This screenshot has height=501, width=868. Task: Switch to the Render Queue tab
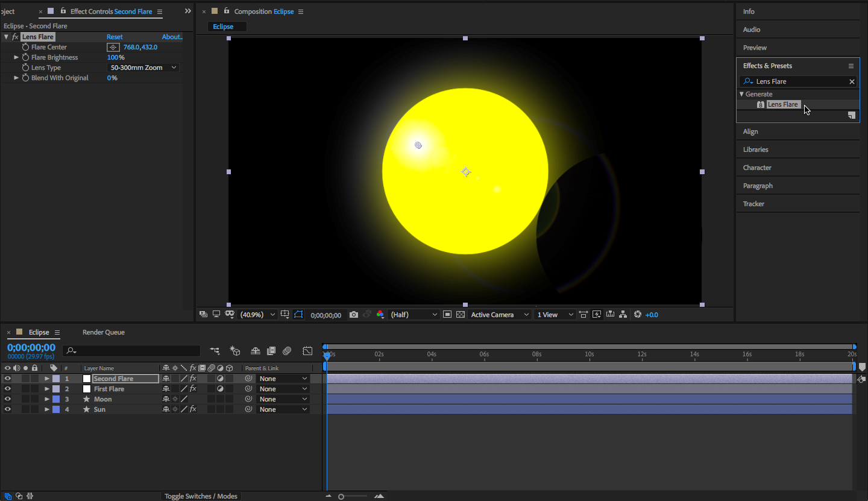104,332
